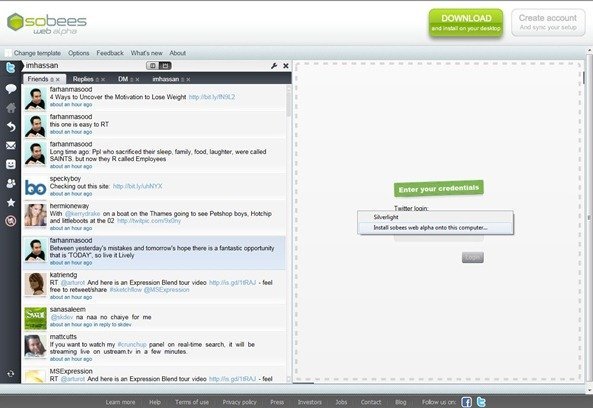The height and width of the screenshot is (408, 593).
Task: Close the imhassan tab
Action: click(x=188, y=79)
